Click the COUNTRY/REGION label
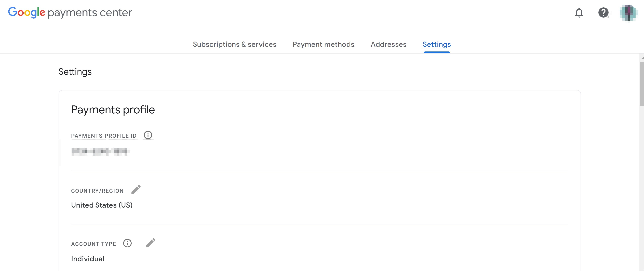 (x=97, y=191)
